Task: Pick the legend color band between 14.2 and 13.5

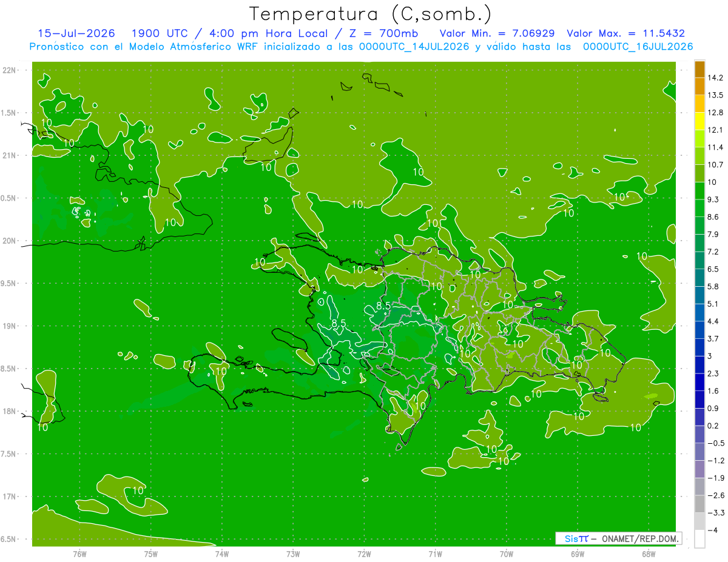Action: tap(699, 86)
